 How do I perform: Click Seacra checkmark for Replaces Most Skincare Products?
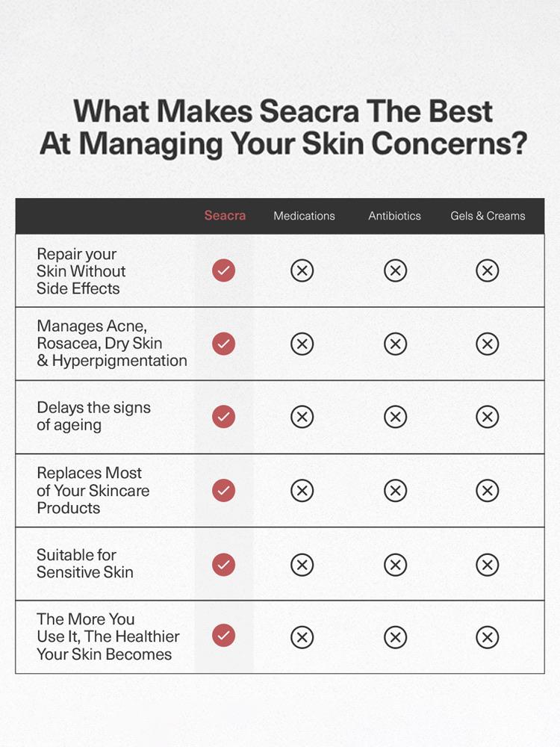pyautogui.click(x=223, y=490)
